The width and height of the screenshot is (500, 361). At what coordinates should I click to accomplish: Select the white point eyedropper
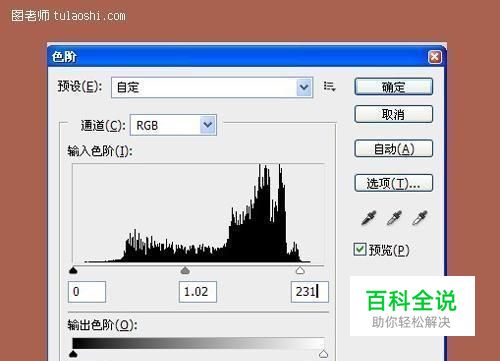pos(419,218)
